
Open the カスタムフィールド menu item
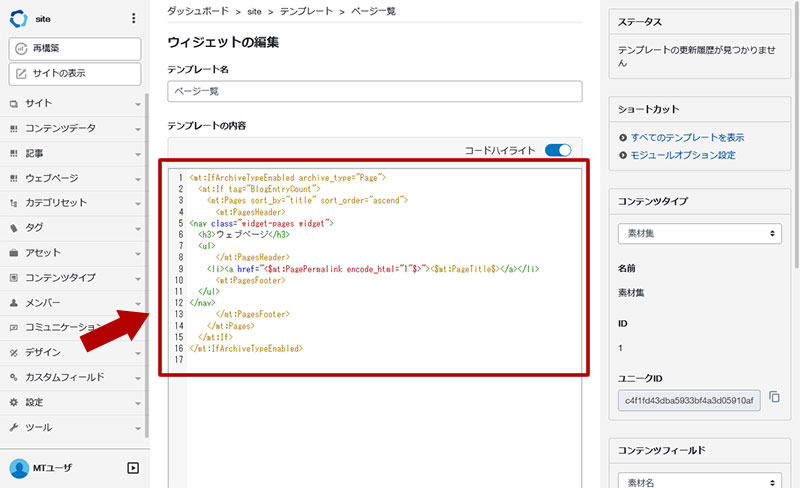pyautogui.click(x=74, y=377)
